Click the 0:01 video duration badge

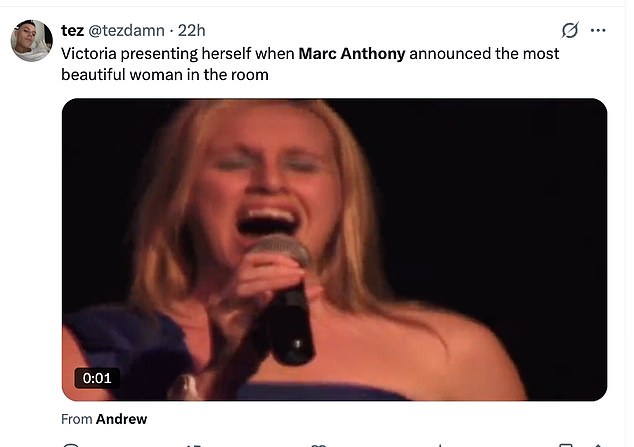(x=97, y=378)
